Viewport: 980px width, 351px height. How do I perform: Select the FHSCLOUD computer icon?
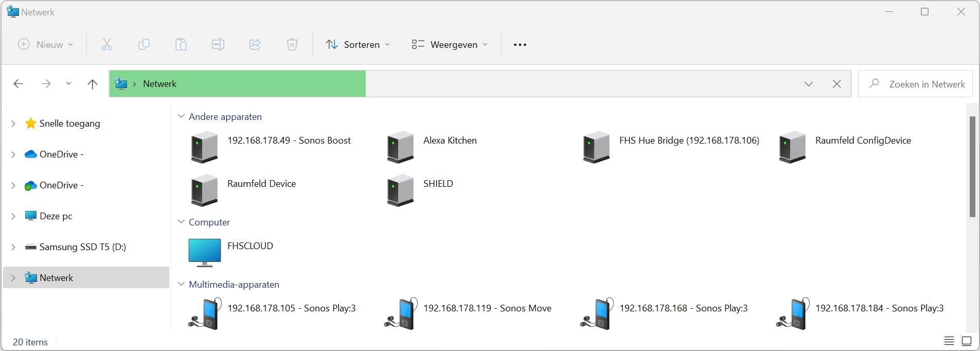pyautogui.click(x=204, y=253)
